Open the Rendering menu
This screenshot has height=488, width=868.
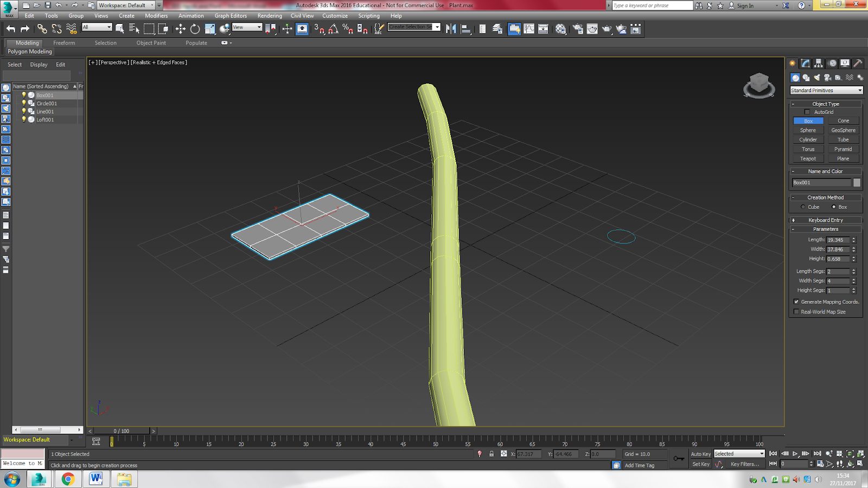tap(270, 16)
